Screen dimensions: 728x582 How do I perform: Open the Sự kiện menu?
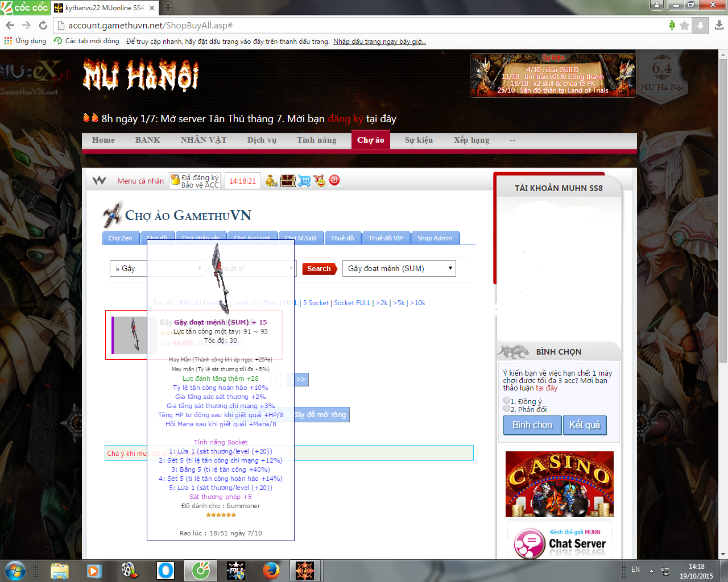click(419, 140)
